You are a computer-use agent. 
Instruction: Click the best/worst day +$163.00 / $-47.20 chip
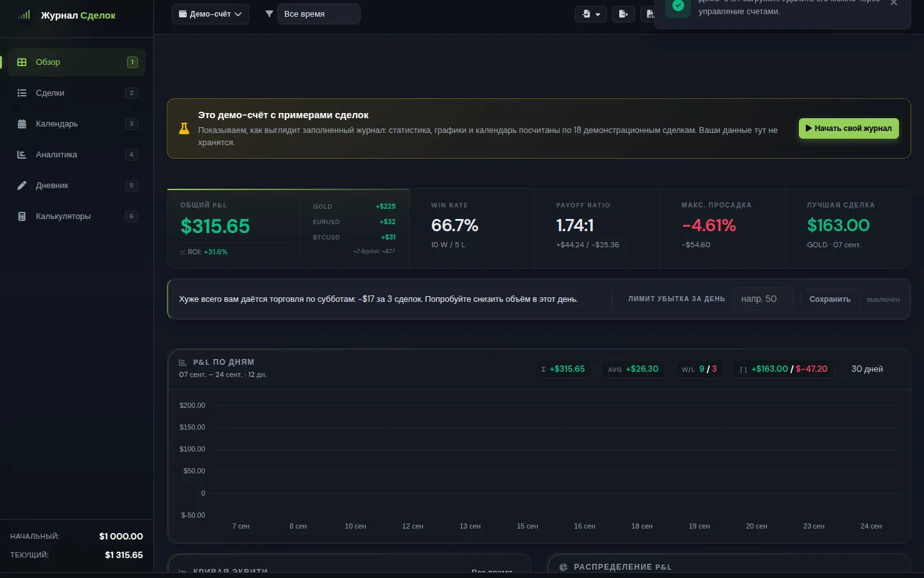tap(783, 369)
